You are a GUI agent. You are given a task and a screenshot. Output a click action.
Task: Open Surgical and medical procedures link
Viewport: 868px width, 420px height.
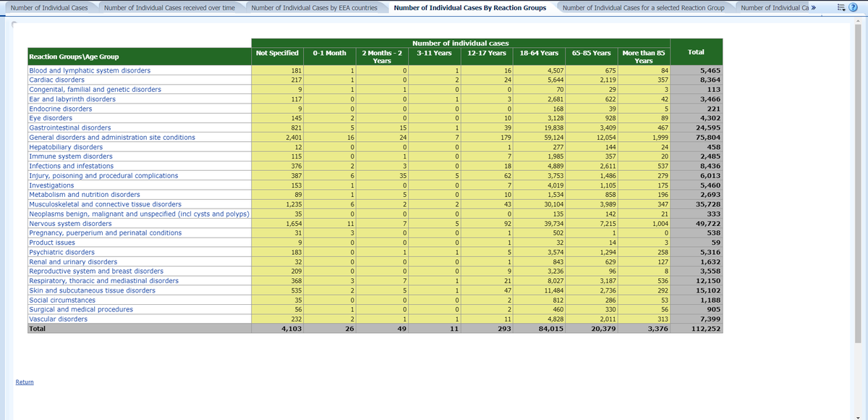(x=81, y=309)
